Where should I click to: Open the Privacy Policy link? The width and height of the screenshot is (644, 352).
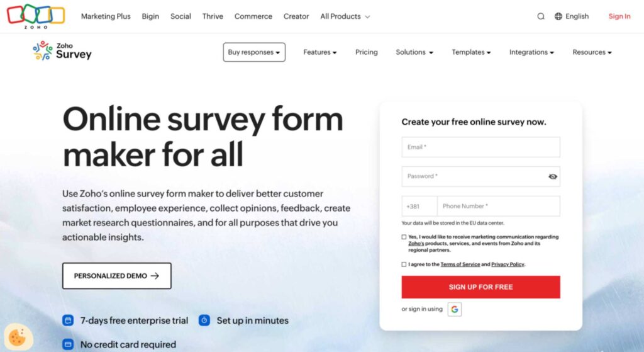click(x=508, y=264)
